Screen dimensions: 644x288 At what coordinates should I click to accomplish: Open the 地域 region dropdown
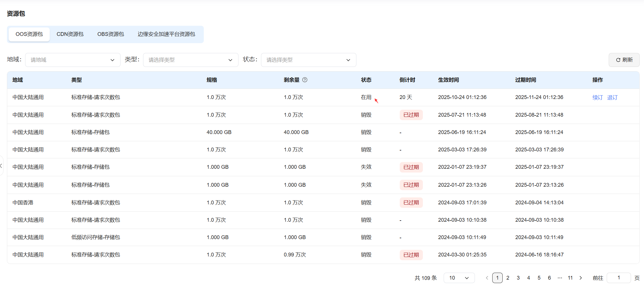pyautogui.click(x=73, y=60)
